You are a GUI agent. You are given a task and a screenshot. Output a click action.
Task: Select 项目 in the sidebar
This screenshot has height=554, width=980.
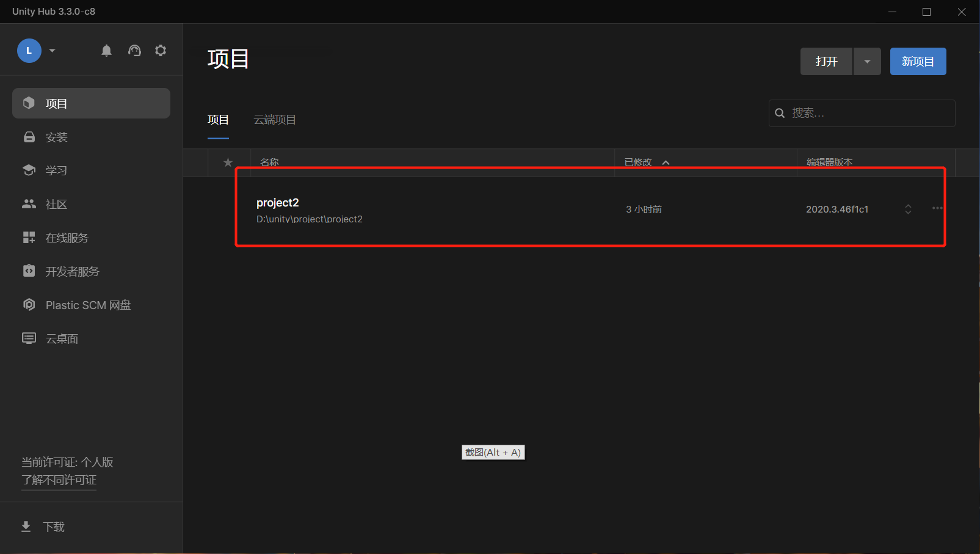(91, 103)
